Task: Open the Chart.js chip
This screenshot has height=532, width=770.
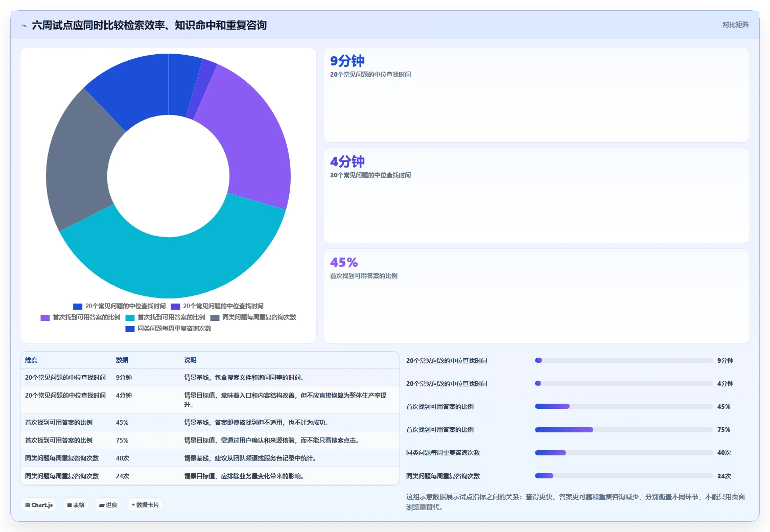Action: pyautogui.click(x=39, y=505)
